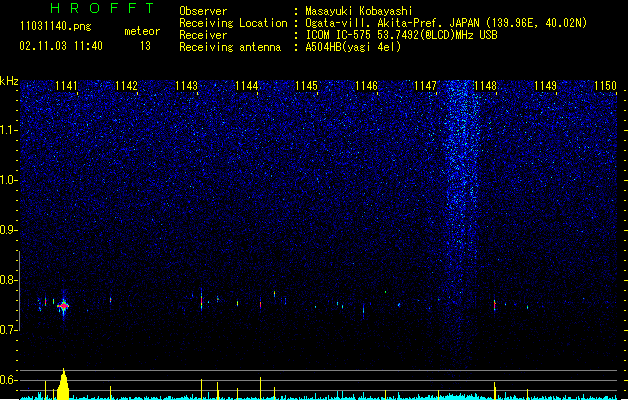Click the ICOM IC-575 receiver text
The width and height of the screenshot is (629, 400).
click(x=401, y=35)
